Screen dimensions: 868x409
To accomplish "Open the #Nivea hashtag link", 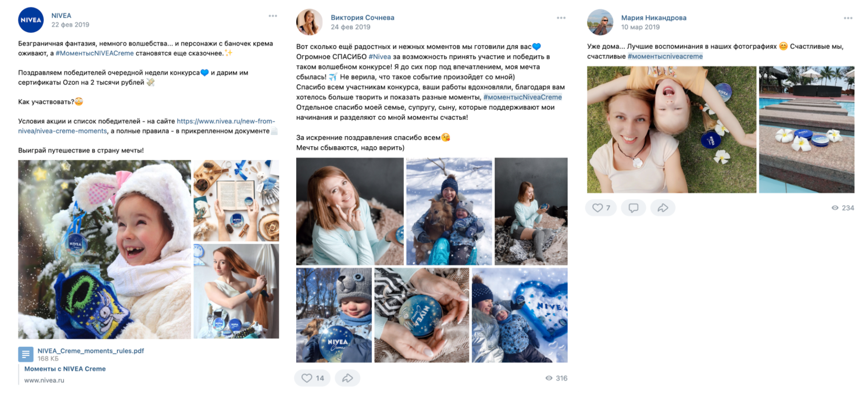I will (379, 57).
